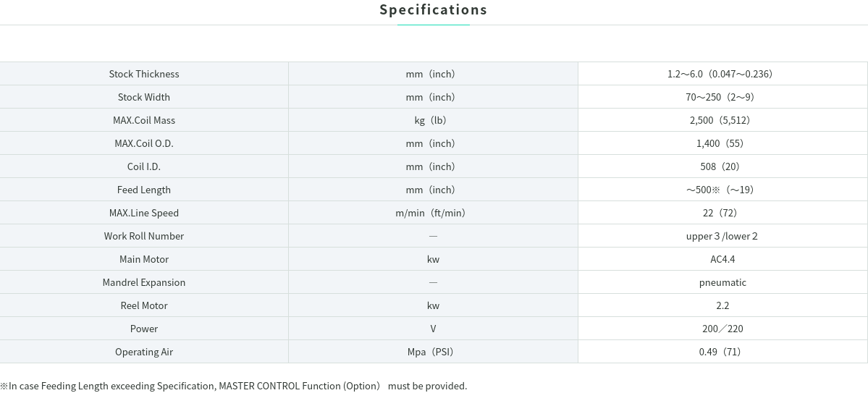Select the Reel Motor label
This screenshot has width=868, height=393.
point(144,306)
